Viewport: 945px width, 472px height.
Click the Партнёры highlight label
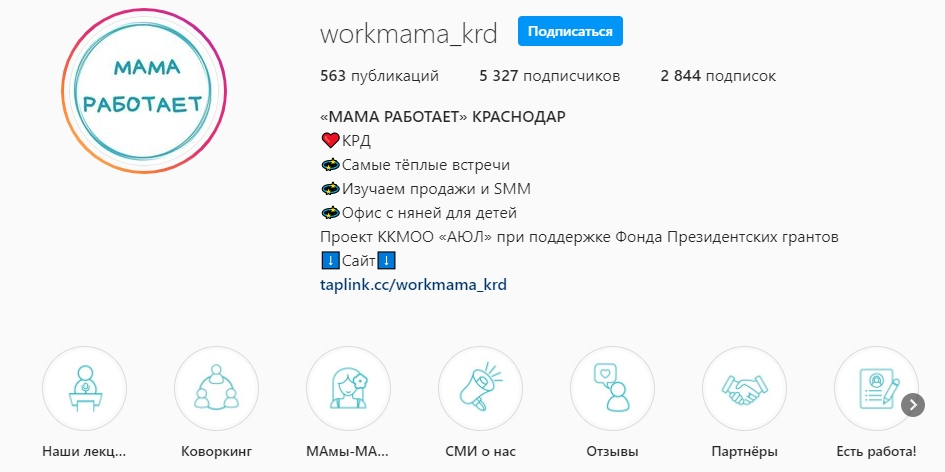(x=744, y=452)
